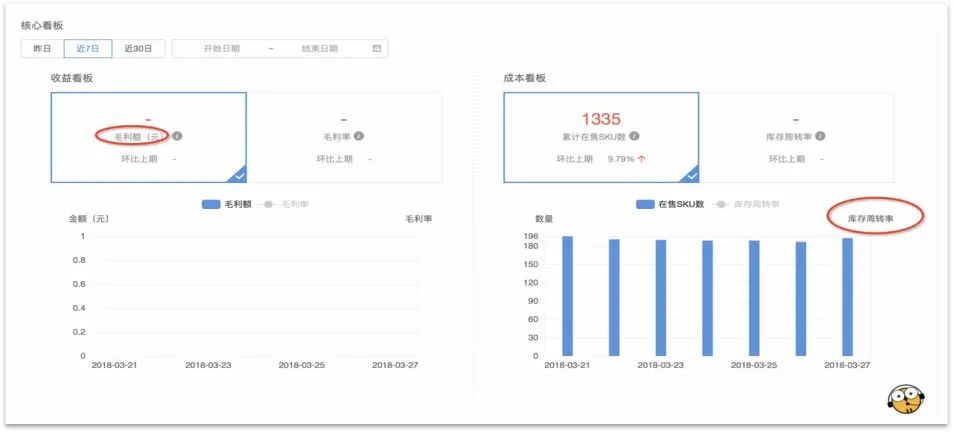Click the blue bar for 2018-03-21
This screenshot has height=432, width=953.
567,296
